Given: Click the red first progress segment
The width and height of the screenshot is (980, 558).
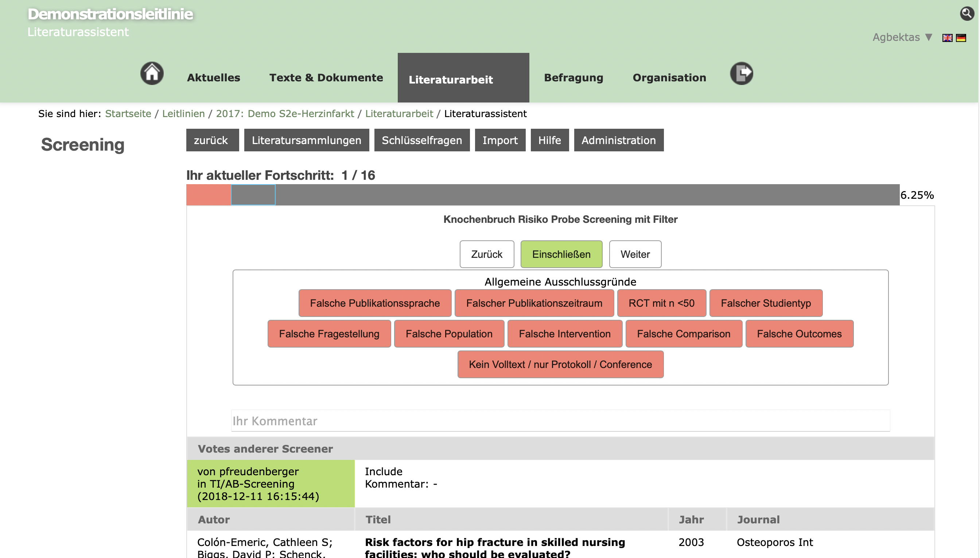Looking at the screenshot, I should click(209, 195).
